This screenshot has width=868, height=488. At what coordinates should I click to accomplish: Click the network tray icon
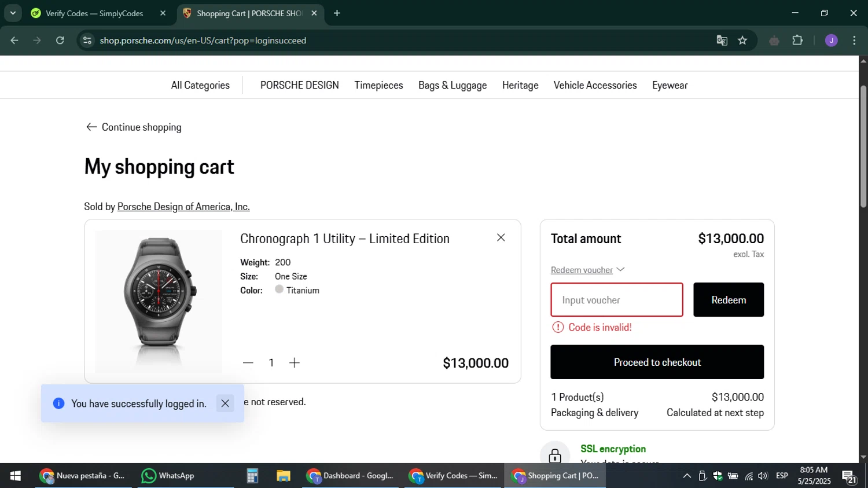[x=748, y=476]
